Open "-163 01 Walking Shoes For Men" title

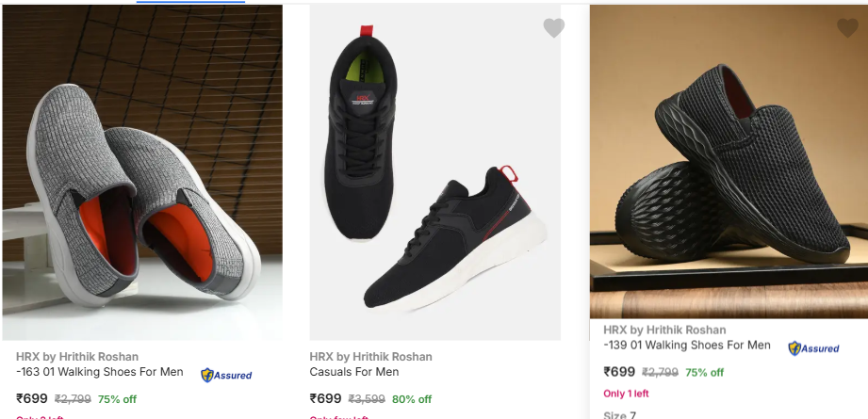pos(100,372)
